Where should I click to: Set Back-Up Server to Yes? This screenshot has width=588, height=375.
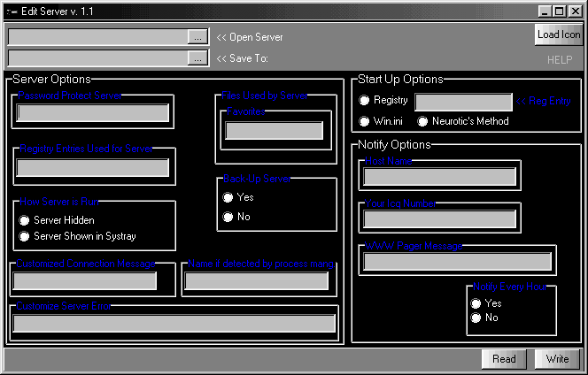point(228,197)
